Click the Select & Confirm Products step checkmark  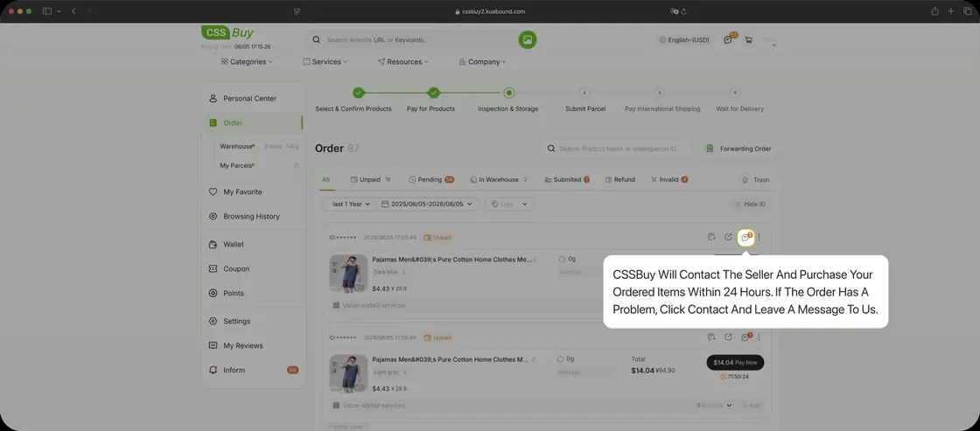(358, 93)
